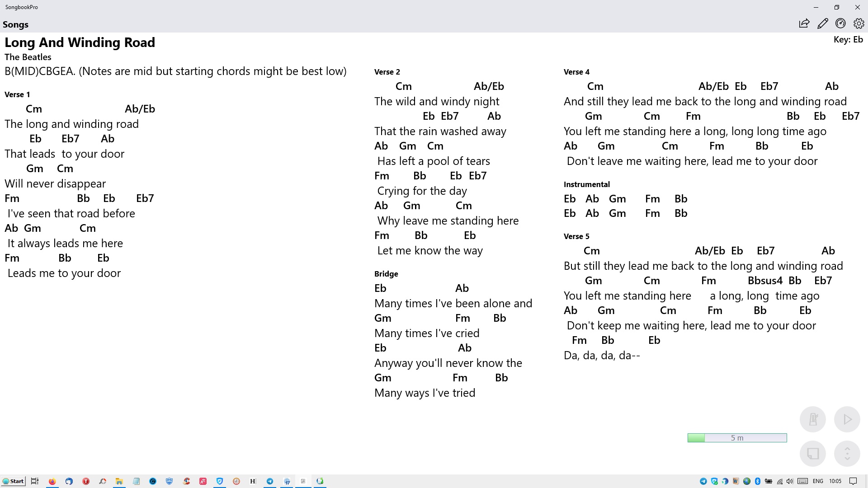The image size is (868, 488).
Task: Open the calendar 17 taskbar icon
Action: click(287, 481)
